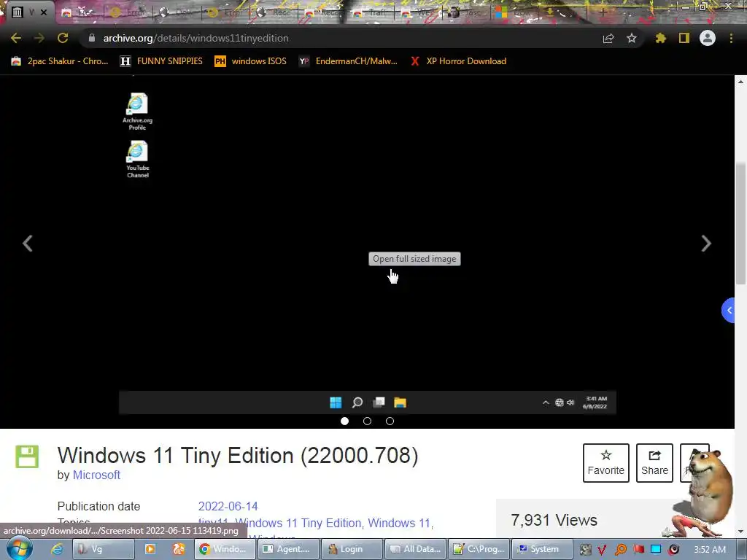The height and width of the screenshot is (560, 747).
Task: Click the 3:52 AM taskbar clock
Action: click(x=710, y=550)
